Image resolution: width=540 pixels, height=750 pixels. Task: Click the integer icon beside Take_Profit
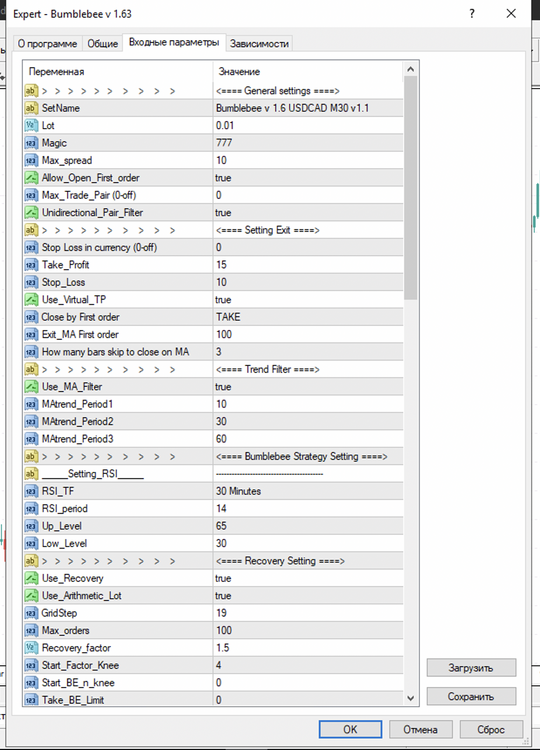pyautogui.click(x=31, y=265)
